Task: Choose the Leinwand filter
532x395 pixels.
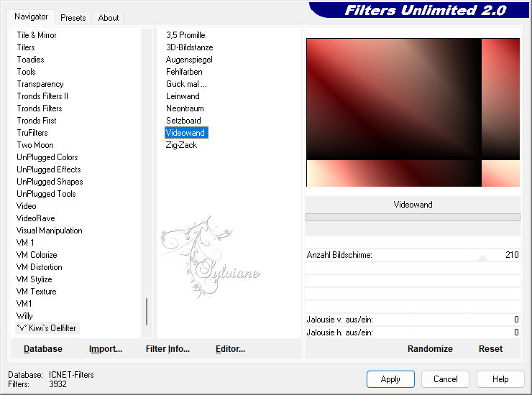Action: [x=183, y=96]
